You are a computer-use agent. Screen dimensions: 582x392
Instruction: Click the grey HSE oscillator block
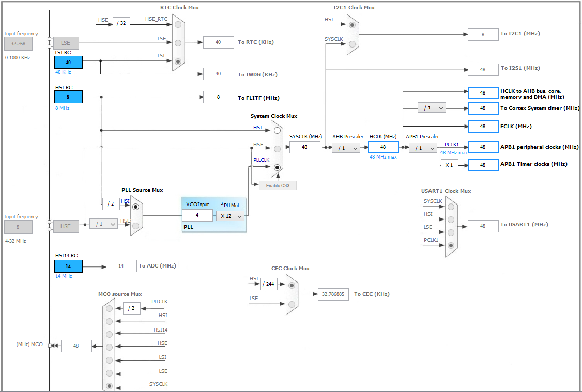(x=67, y=226)
